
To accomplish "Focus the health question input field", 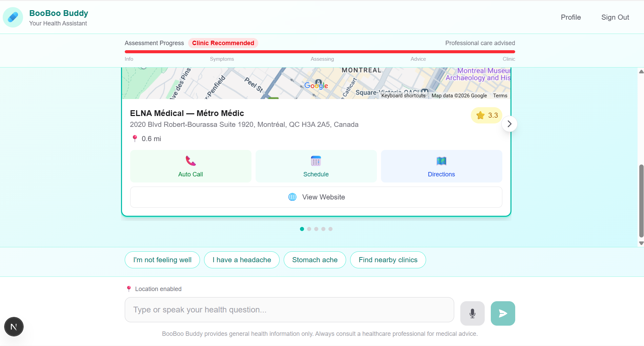I will [289, 310].
